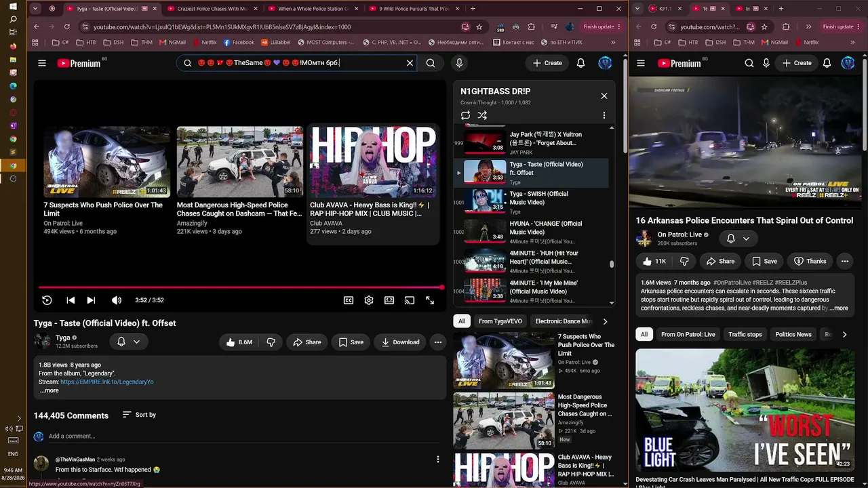Expand right window description with ...more

[838, 308]
